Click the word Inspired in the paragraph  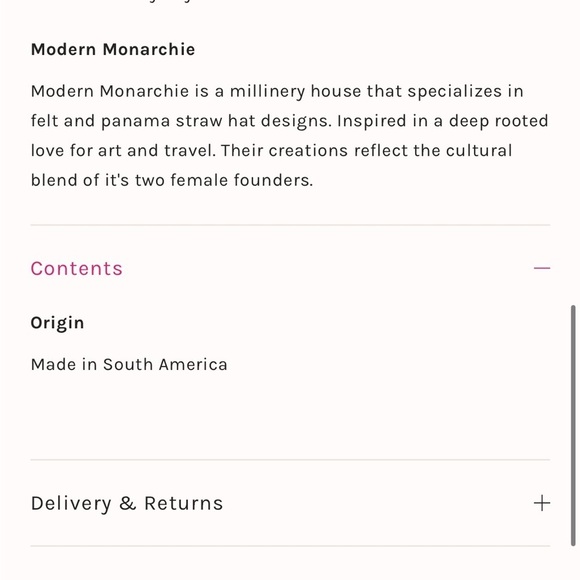point(371,121)
